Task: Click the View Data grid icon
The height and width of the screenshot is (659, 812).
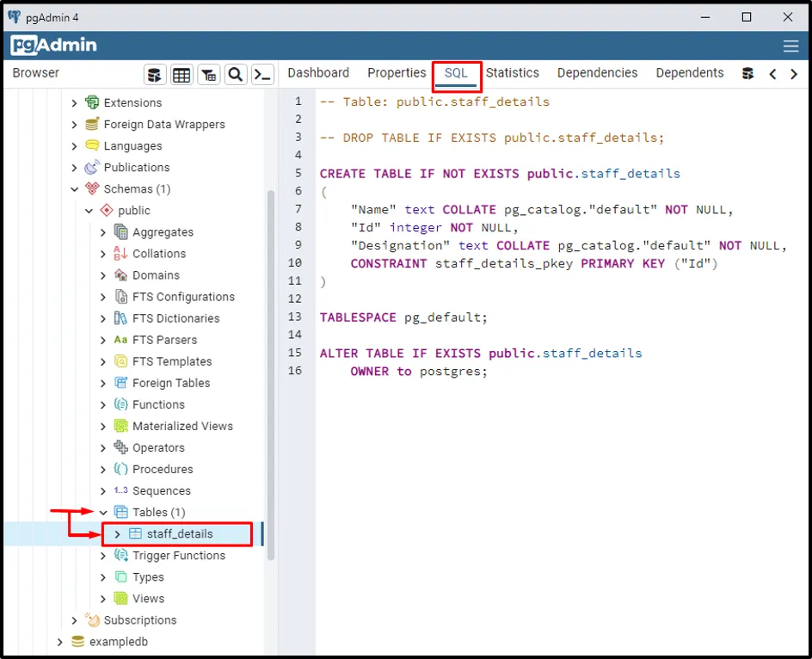Action: pyautogui.click(x=181, y=75)
